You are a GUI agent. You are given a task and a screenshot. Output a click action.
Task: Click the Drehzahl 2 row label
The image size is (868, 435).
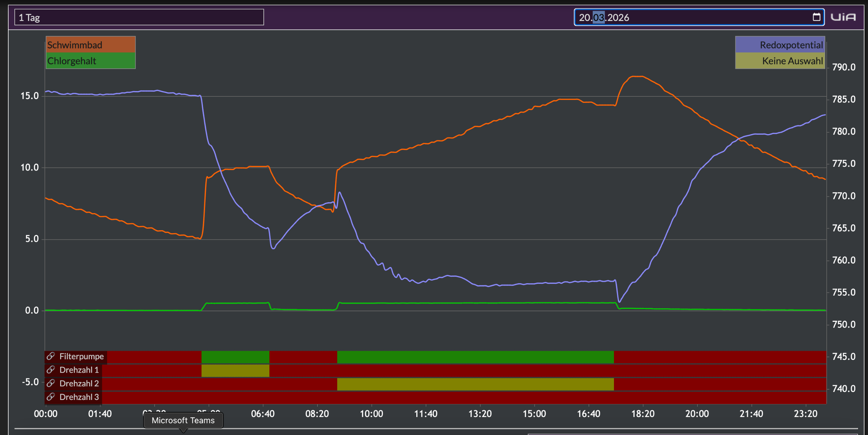click(79, 383)
